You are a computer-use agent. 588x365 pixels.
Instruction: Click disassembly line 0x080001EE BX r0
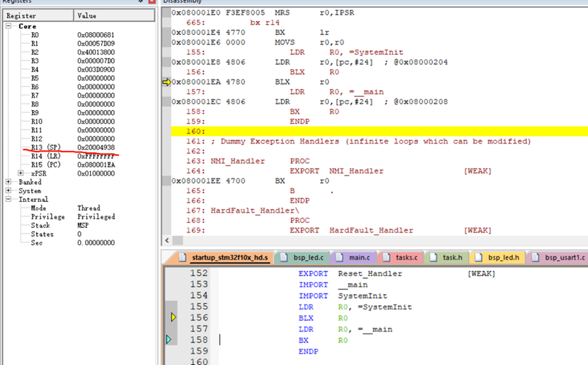pos(379,181)
